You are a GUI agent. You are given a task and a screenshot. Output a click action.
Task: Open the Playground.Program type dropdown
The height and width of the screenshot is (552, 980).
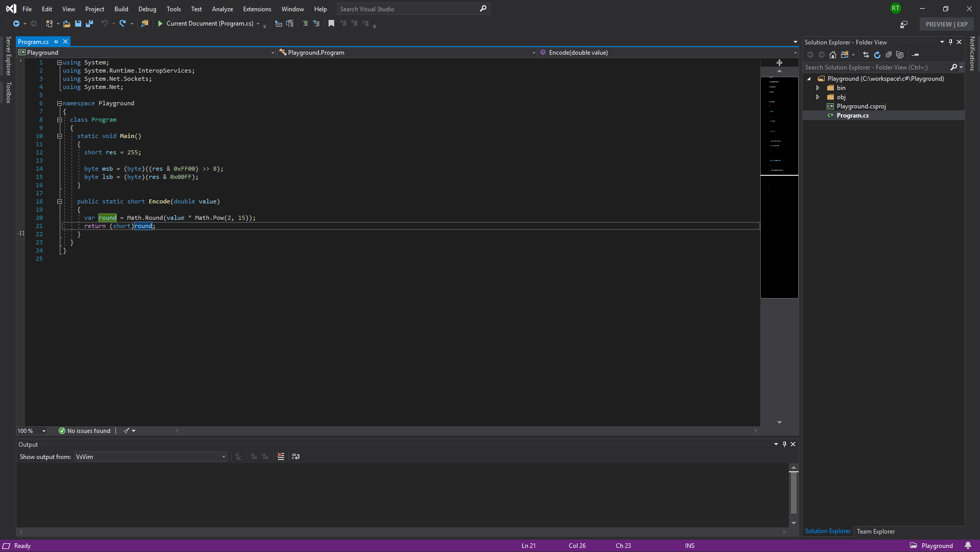click(407, 53)
